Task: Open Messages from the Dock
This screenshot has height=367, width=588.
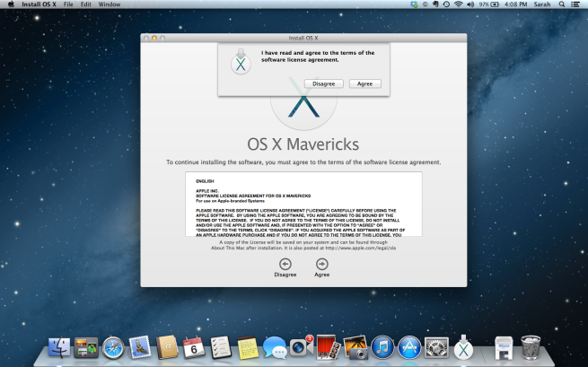Action: 274,348
